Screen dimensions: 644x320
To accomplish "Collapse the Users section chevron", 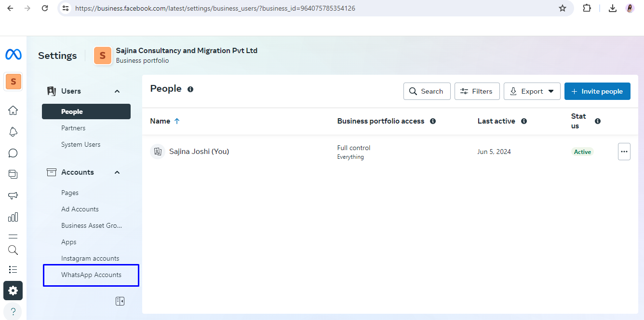I will 117,91.
